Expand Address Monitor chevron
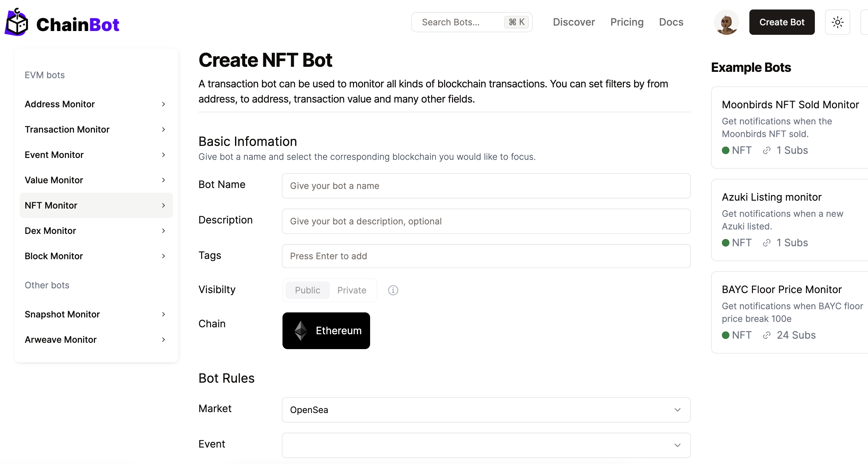This screenshot has height=464, width=868. [x=164, y=104]
